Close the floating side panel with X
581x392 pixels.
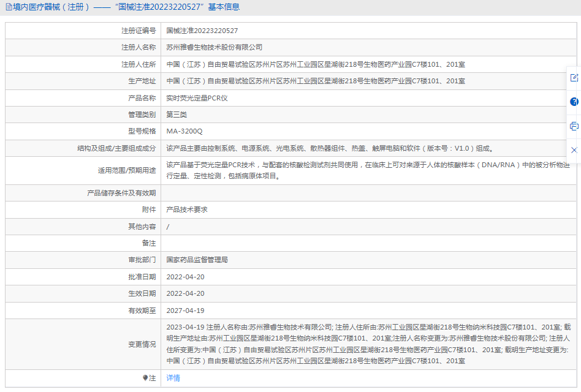click(x=574, y=150)
